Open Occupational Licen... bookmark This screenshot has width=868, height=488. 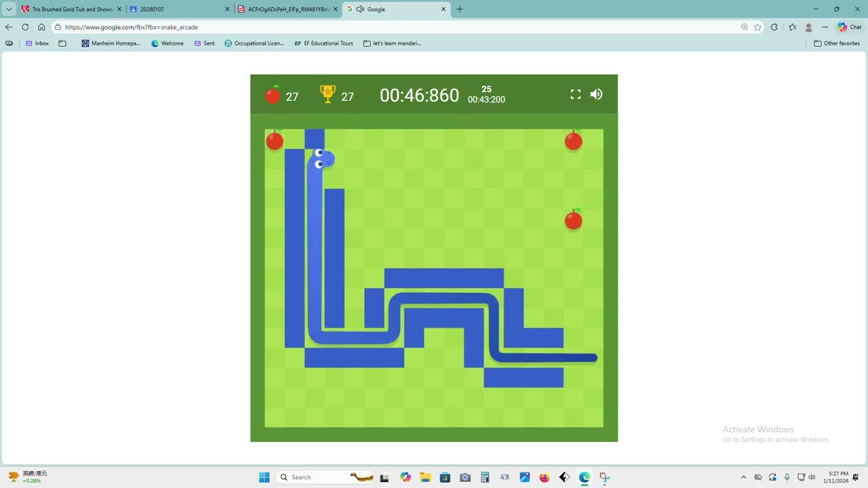(254, 43)
